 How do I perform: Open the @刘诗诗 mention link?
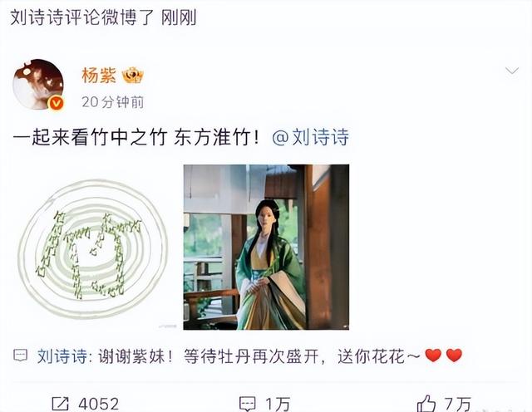[x=310, y=137]
